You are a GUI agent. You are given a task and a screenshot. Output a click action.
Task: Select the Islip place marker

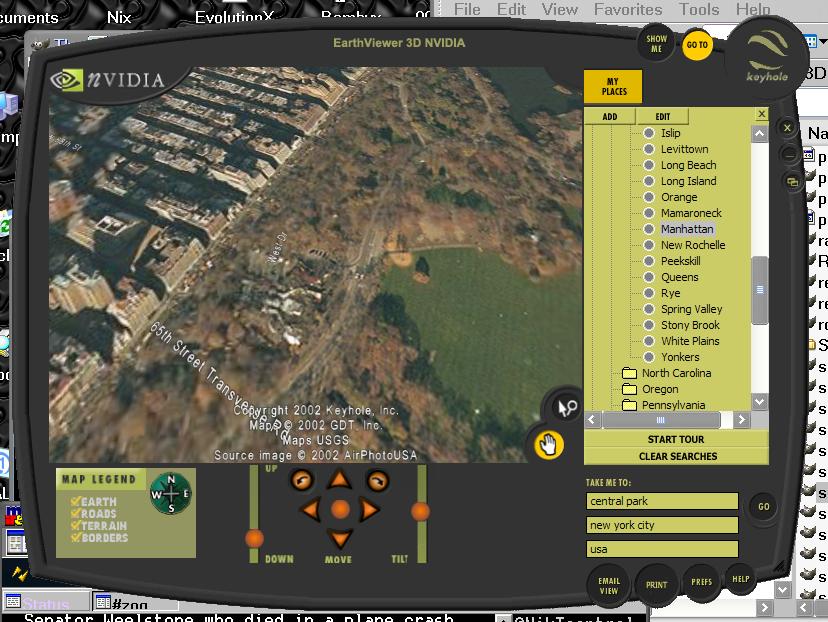(x=649, y=133)
